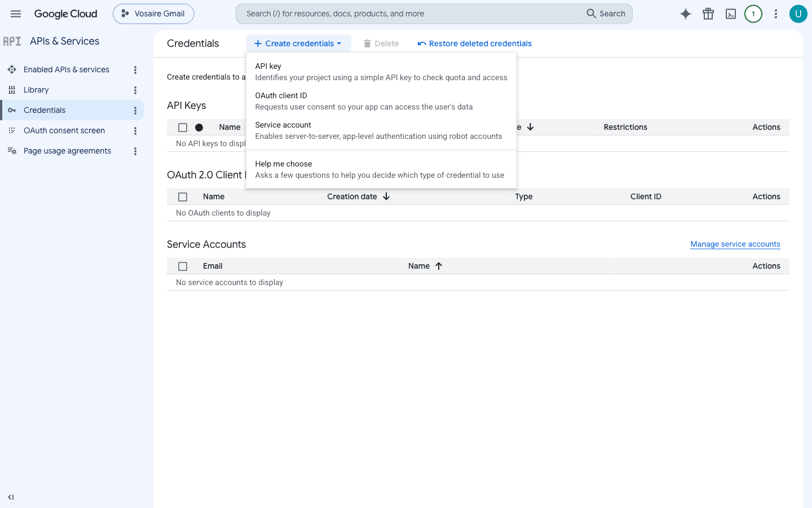The height and width of the screenshot is (508, 812).
Task: Click the Enabled APIs & services icon
Action: (12, 69)
